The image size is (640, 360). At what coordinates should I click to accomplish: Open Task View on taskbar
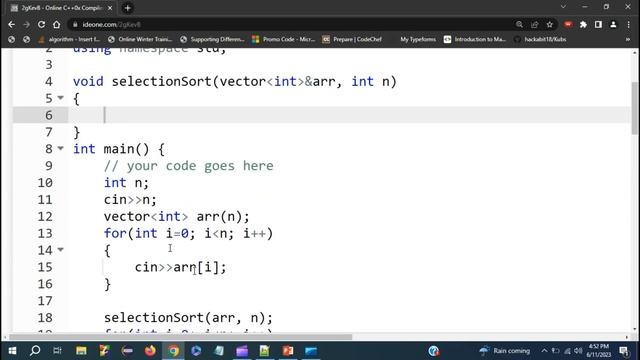click(x=58, y=351)
